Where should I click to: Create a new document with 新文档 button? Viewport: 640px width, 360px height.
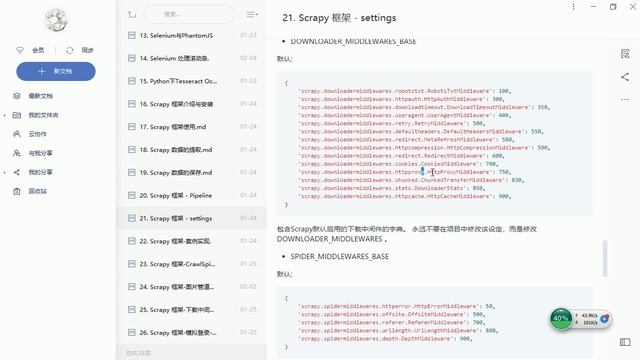pos(56,71)
